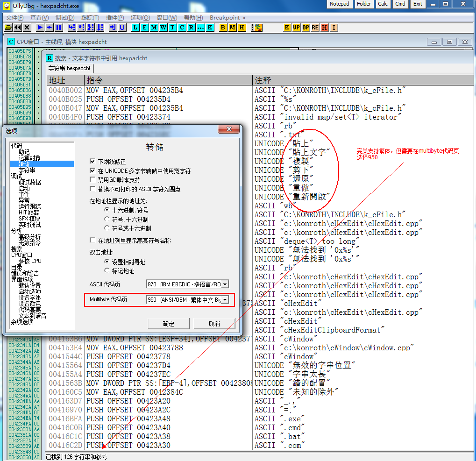Open the Call stack cyan K icon
The image size is (476, 461).
pos(210,28)
